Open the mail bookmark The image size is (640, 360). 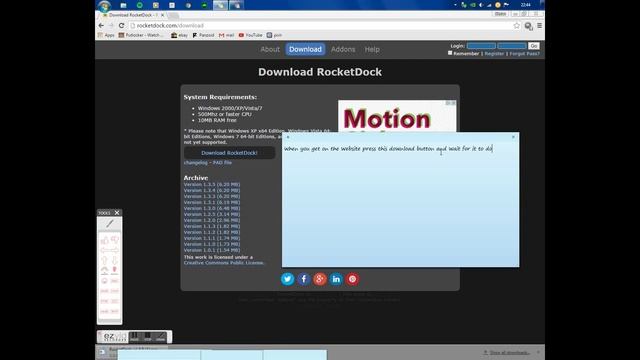[x=227, y=35]
